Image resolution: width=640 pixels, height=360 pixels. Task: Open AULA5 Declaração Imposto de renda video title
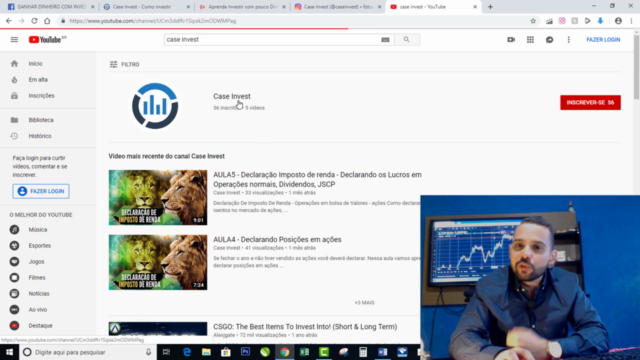(317, 179)
